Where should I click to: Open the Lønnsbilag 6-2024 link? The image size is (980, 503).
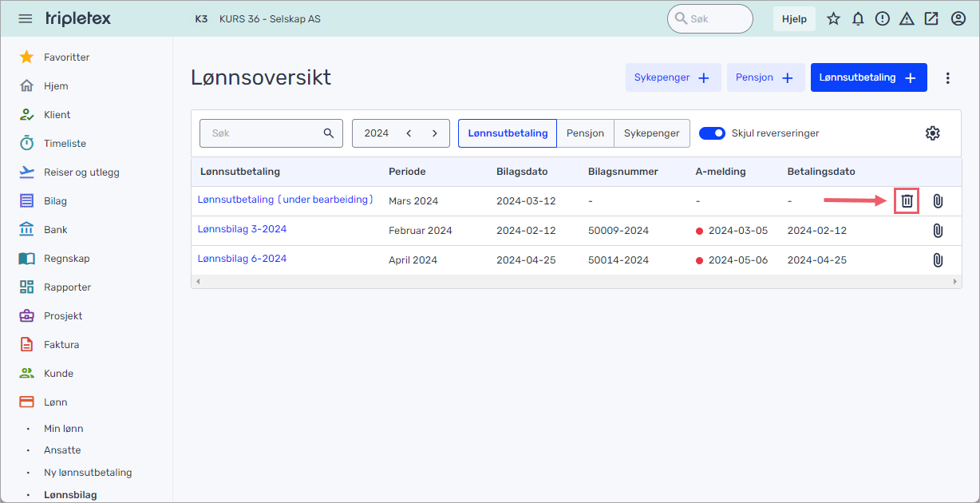coord(242,259)
